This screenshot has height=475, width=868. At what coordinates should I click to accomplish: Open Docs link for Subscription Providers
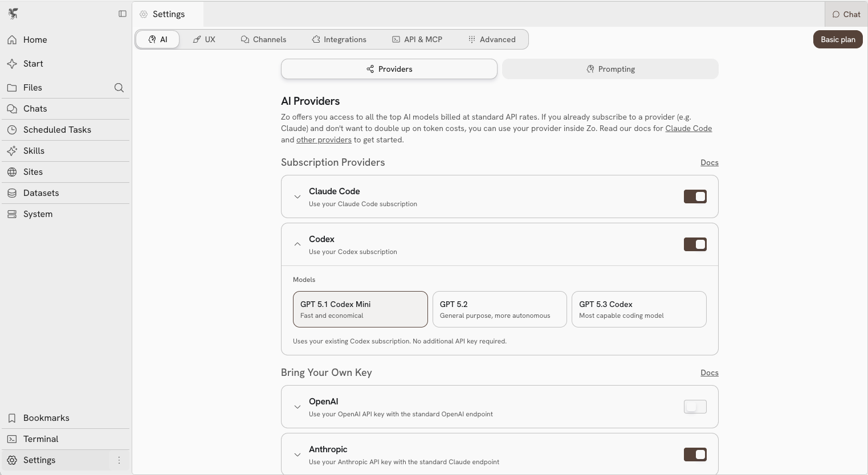(710, 162)
